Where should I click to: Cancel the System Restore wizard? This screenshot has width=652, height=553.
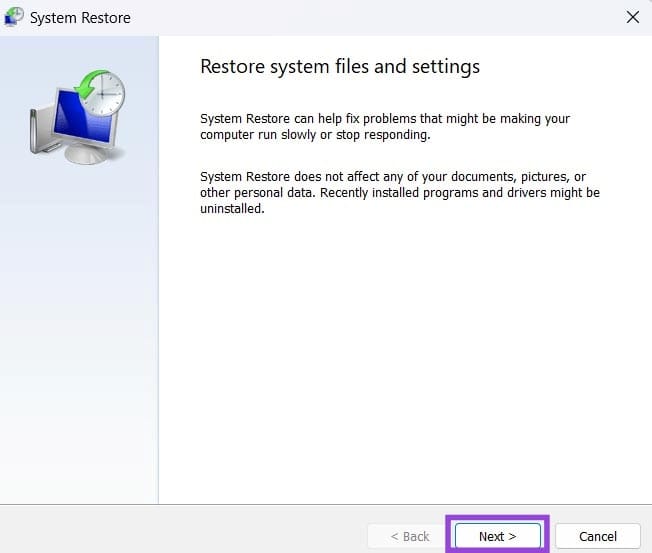click(x=598, y=536)
